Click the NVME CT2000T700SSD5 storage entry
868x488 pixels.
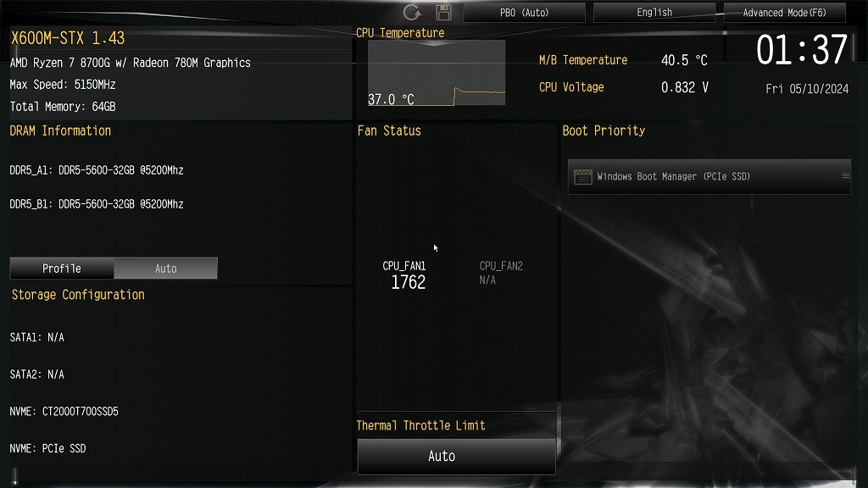[64, 412]
